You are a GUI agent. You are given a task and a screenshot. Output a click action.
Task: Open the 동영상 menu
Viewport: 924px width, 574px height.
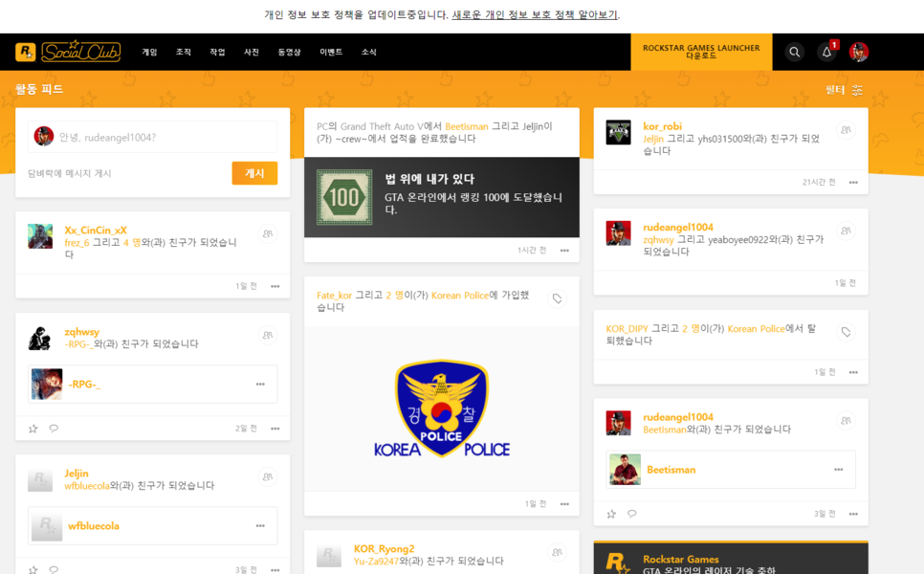point(289,52)
